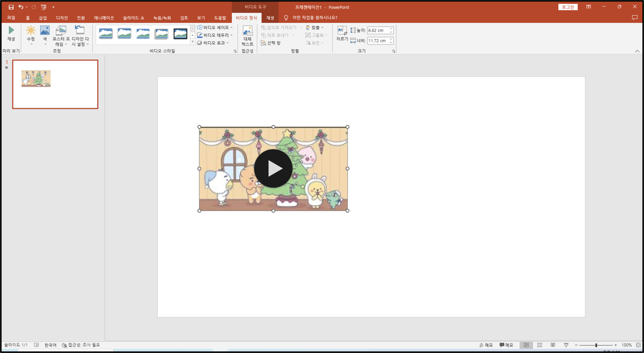
Task: Open the 포스터 프레임 menu
Action: [x=61, y=36]
